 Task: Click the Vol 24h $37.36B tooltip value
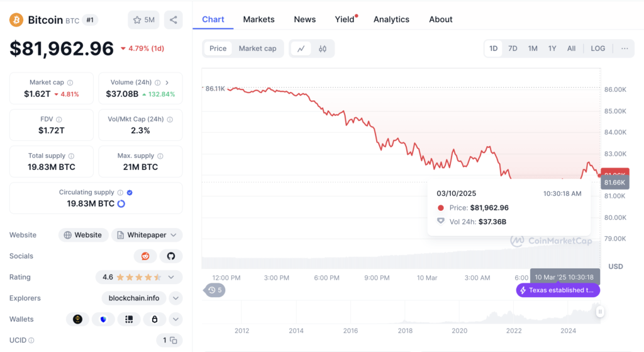[492, 222]
